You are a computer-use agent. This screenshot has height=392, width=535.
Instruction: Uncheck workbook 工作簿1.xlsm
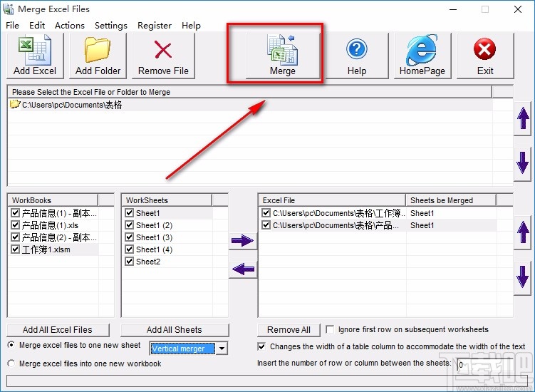pyautogui.click(x=15, y=249)
